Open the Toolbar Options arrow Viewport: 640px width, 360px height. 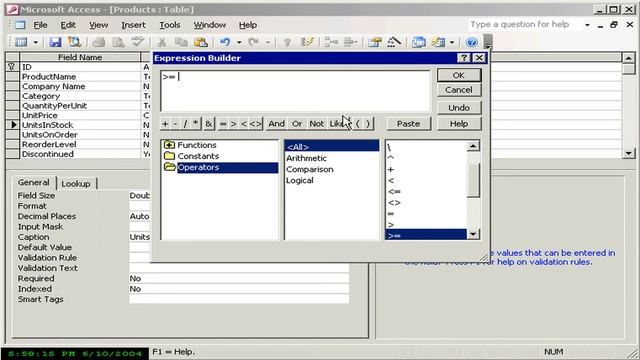coord(488,42)
